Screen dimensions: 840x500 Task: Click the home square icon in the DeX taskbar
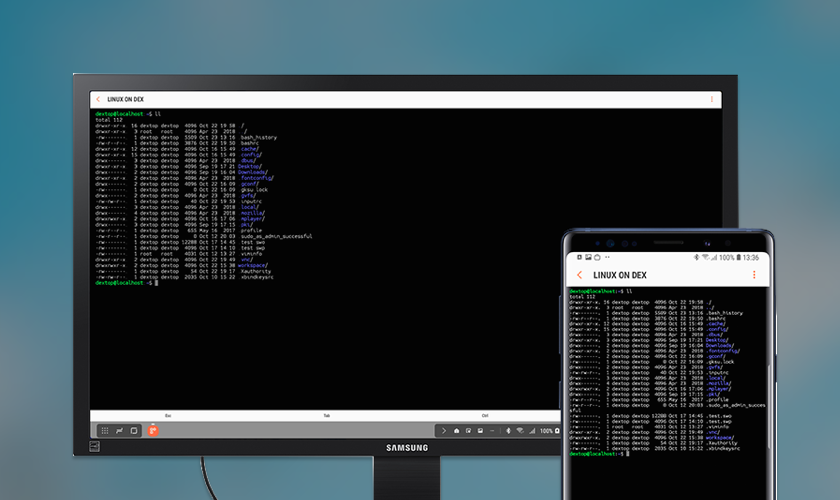[134, 430]
